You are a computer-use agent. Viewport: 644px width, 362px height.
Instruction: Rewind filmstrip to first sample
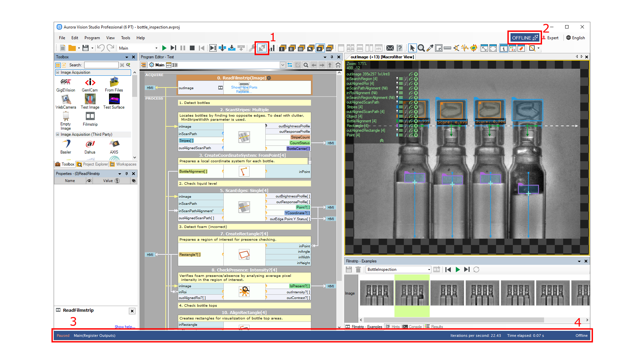tap(448, 269)
